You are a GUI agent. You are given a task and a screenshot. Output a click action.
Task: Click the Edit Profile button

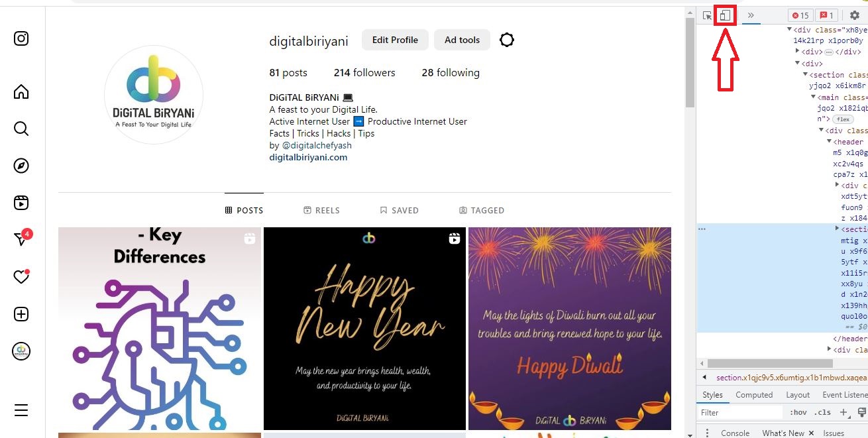point(395,40)
